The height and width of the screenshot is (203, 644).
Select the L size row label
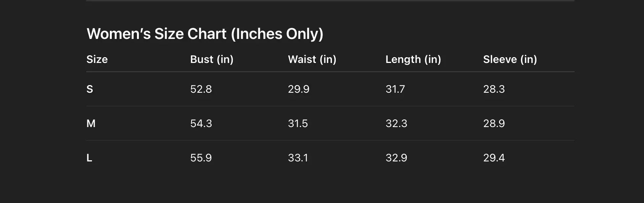(x=89, y=158)
